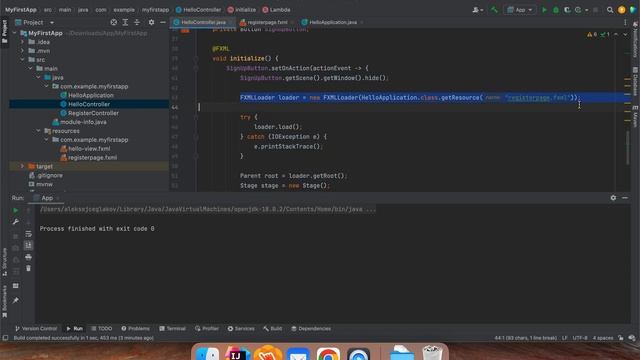Image resolution: width=640 pixels, height=360 pixels.
Task: Select RegisterController in the project tree
Action: (93, 113)
